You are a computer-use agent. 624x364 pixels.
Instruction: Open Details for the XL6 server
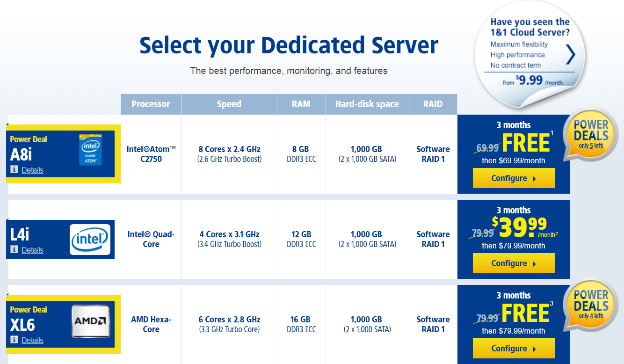32,341
